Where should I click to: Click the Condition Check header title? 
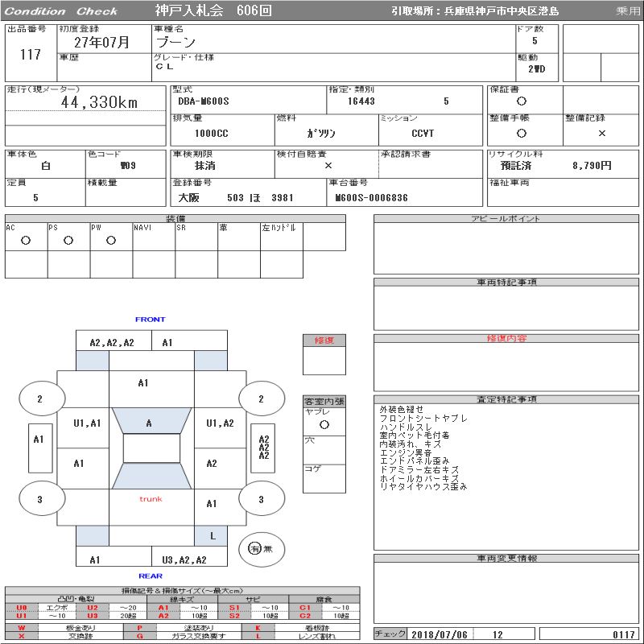[61, 11]
